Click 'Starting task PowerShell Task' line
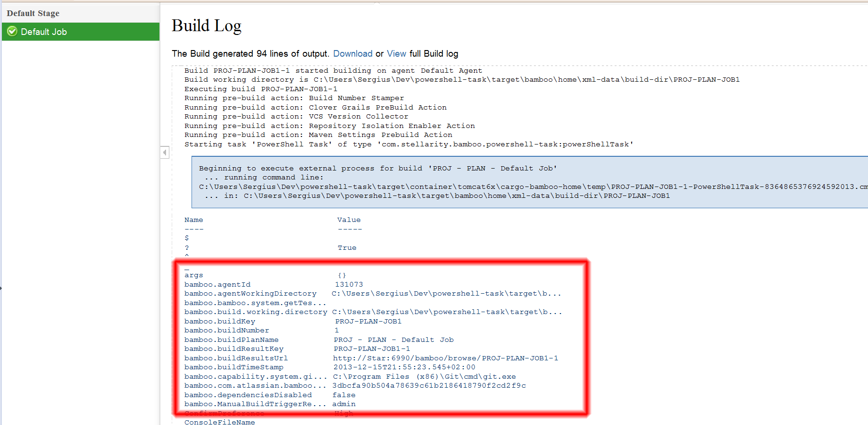The height and width of the screenshot is (425, 868). tap(409, 144)
